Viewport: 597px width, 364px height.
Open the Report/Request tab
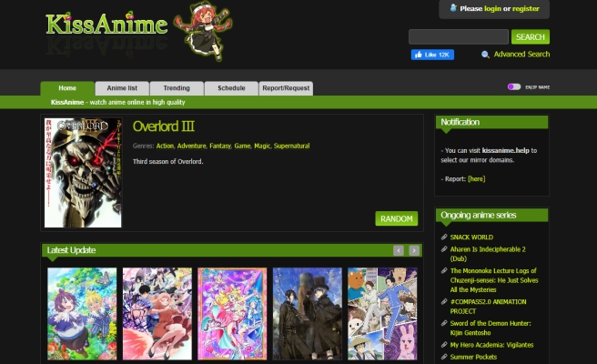pyautogui.click(x=286, y=88)
